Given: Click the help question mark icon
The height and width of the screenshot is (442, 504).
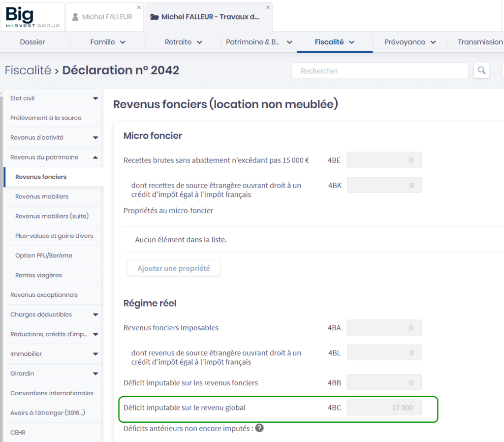Looking at the screenshot, I should [x=259, y=428].
